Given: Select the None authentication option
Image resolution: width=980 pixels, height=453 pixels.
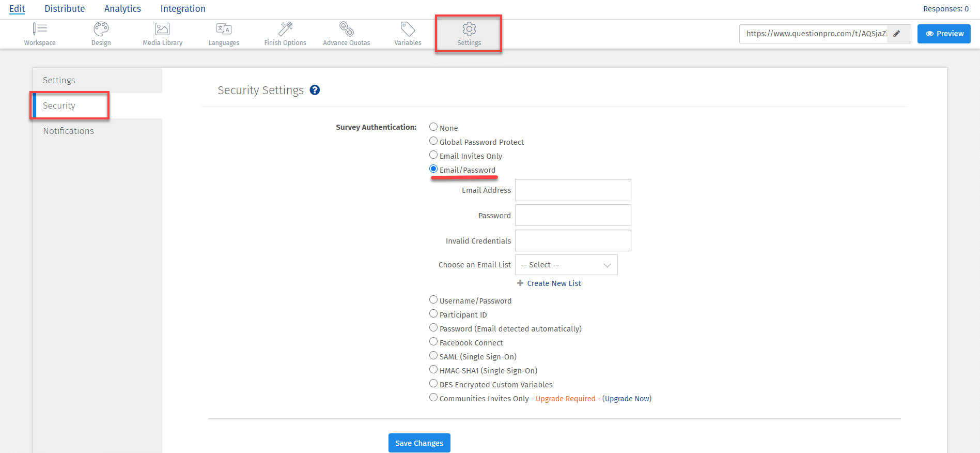Looking at the screenshot, I should 433,127.
